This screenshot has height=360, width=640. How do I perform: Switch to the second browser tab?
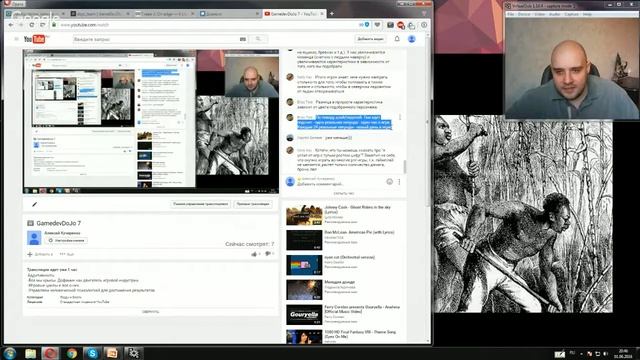99,13
